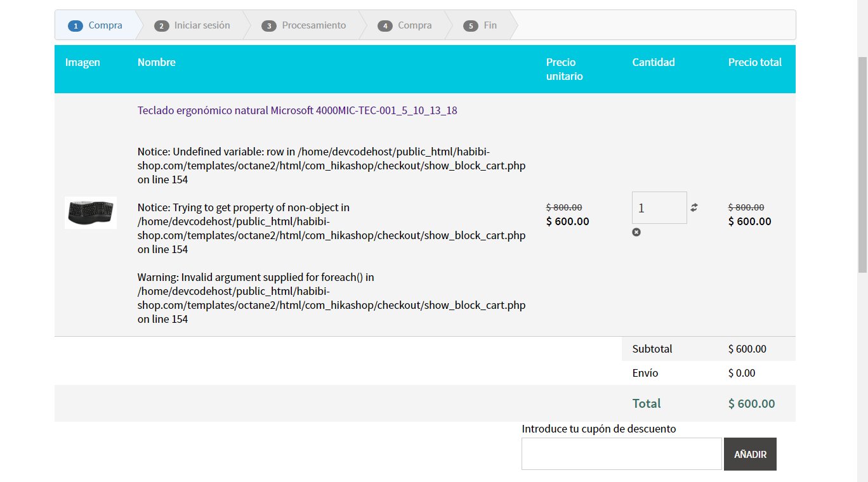Jump to the Fin step
Screen dimensions: 868x482
point(482,25)
